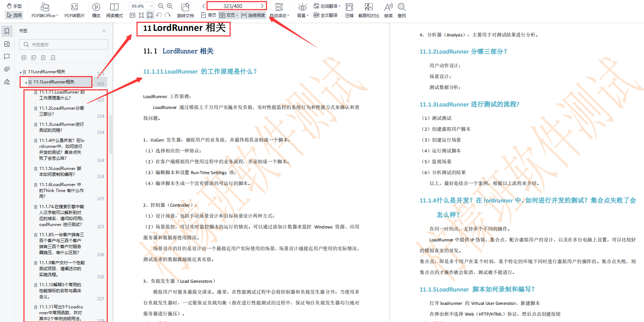Open comments panel in sidebar
This screenshot has height=322, width=644.
[x=7, y=56]
